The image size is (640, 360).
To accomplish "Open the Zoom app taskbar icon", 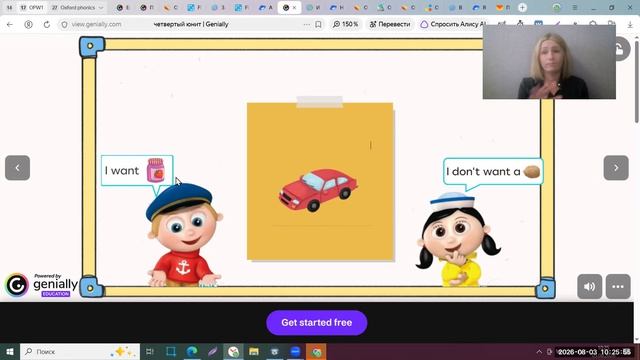I will (295, 351).
